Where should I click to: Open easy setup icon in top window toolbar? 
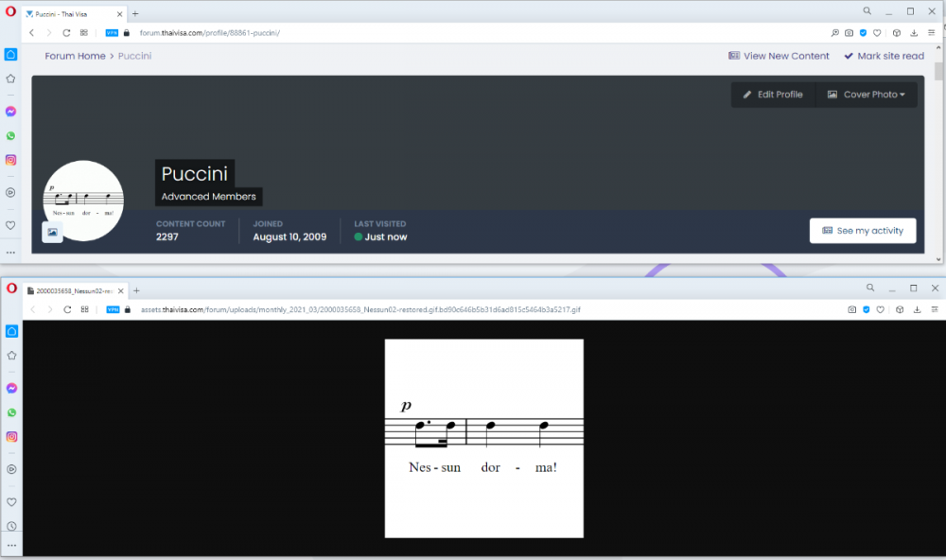click(932, 32)
